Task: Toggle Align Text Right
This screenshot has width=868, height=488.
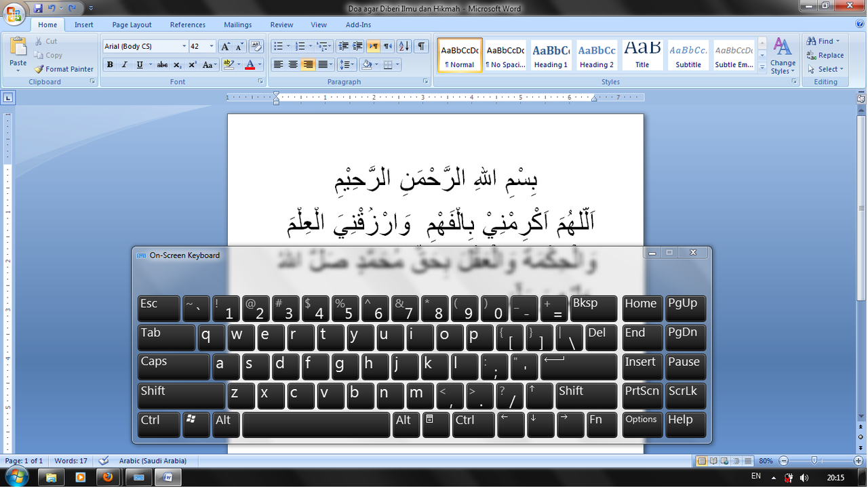Action: pos(308,65)
